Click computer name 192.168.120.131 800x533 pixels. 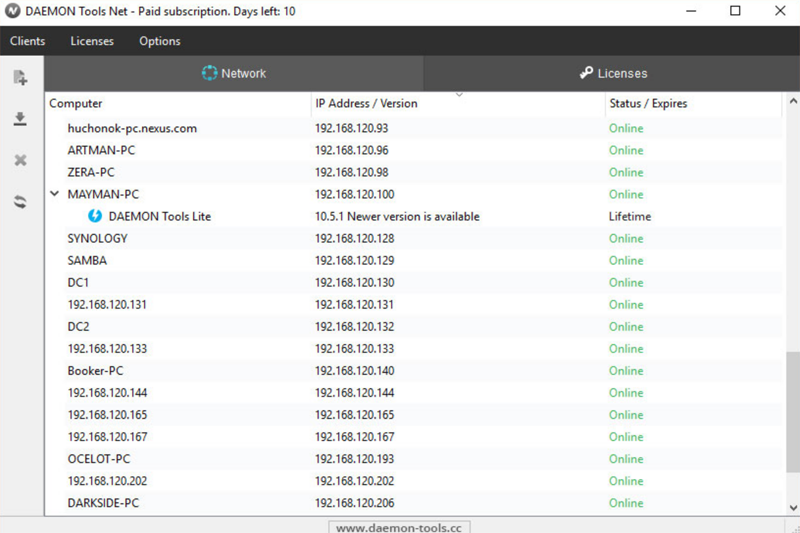click(x=107, y=304)
